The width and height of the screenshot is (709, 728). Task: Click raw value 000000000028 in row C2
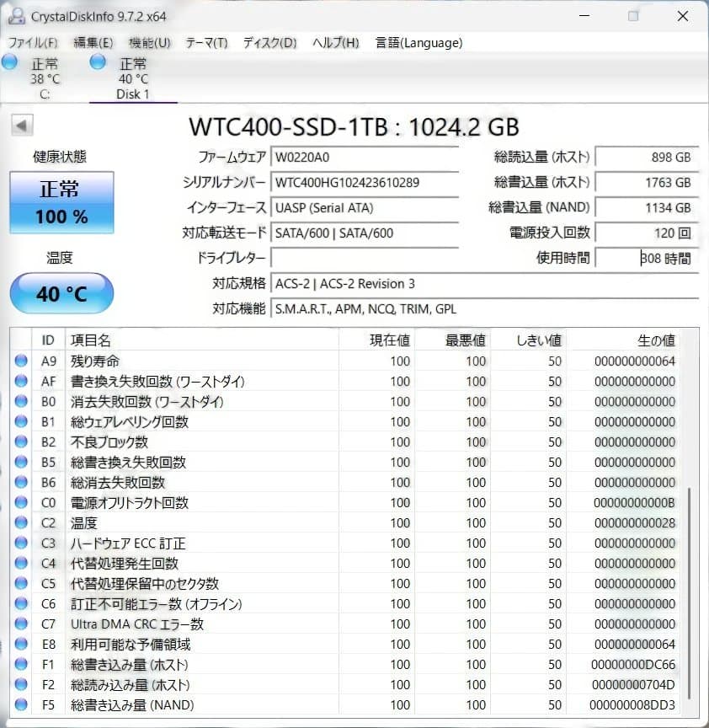pyautogui.click(x=635, y=522)
